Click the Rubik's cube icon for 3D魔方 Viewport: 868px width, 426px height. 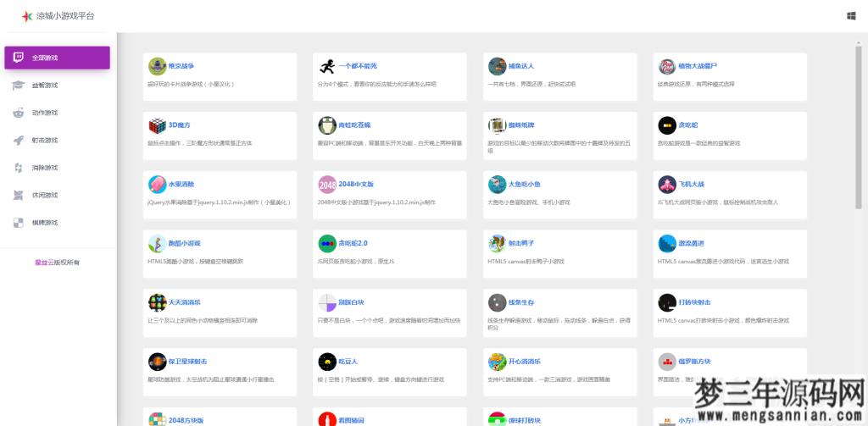(x=157, y=125)
